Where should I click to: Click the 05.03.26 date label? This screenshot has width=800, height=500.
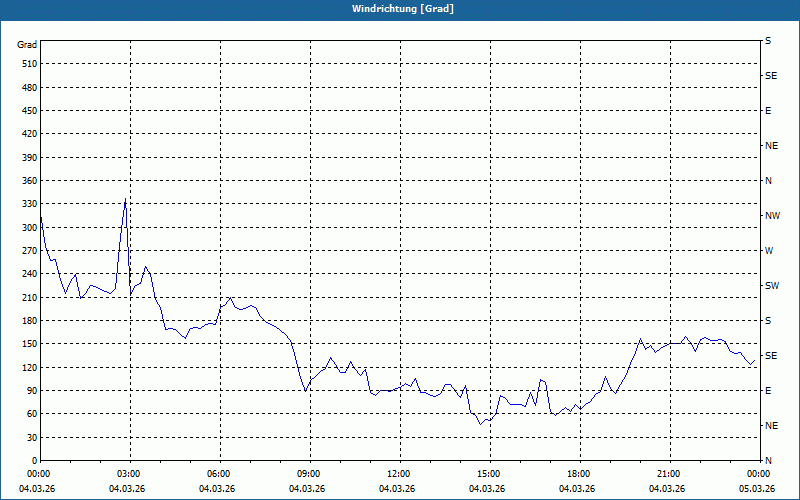point(757,489)
